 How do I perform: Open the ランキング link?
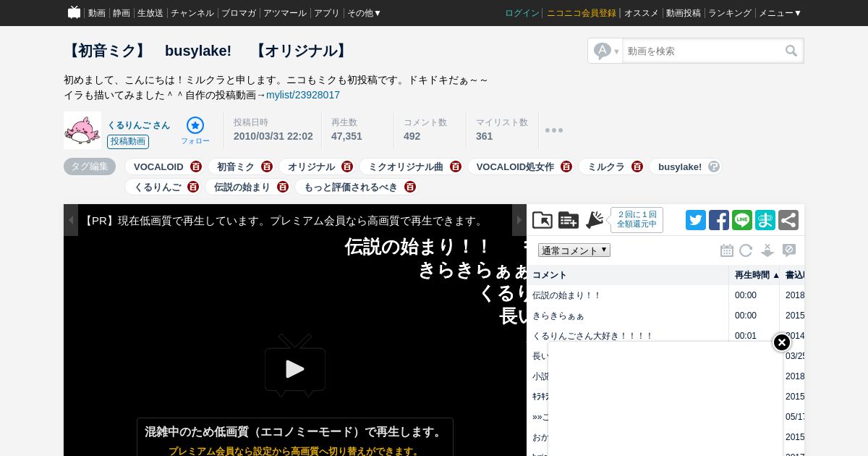730,13
